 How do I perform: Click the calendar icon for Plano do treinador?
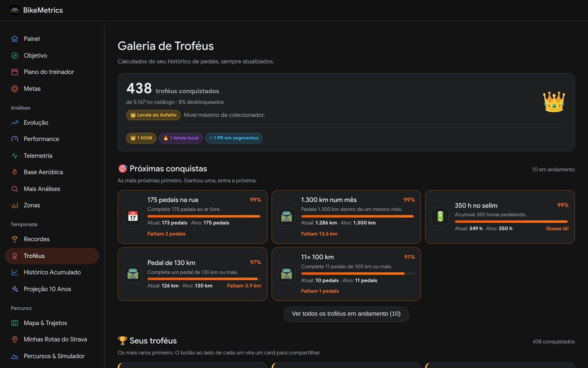(15, 72)
